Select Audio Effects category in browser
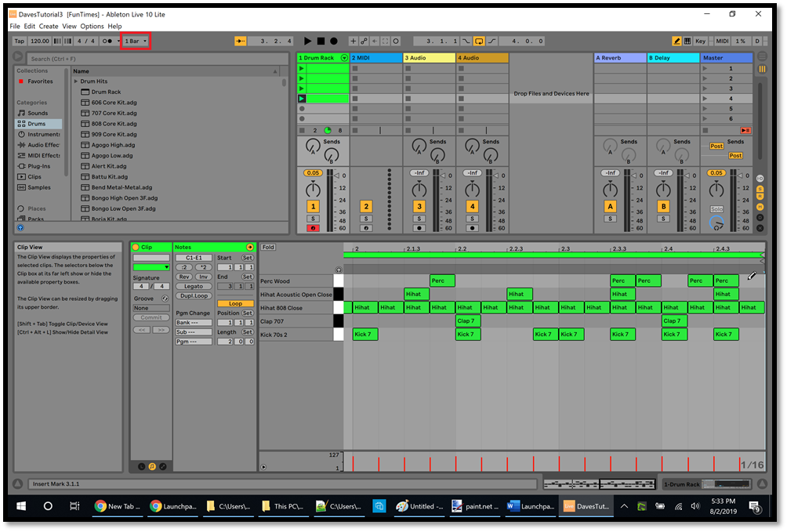 (38, 144)
